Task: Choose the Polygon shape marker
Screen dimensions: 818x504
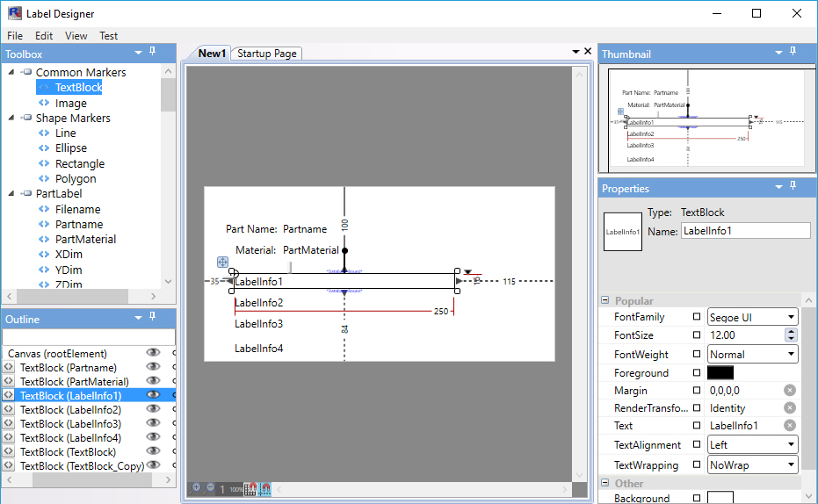Action: [76, 178]
